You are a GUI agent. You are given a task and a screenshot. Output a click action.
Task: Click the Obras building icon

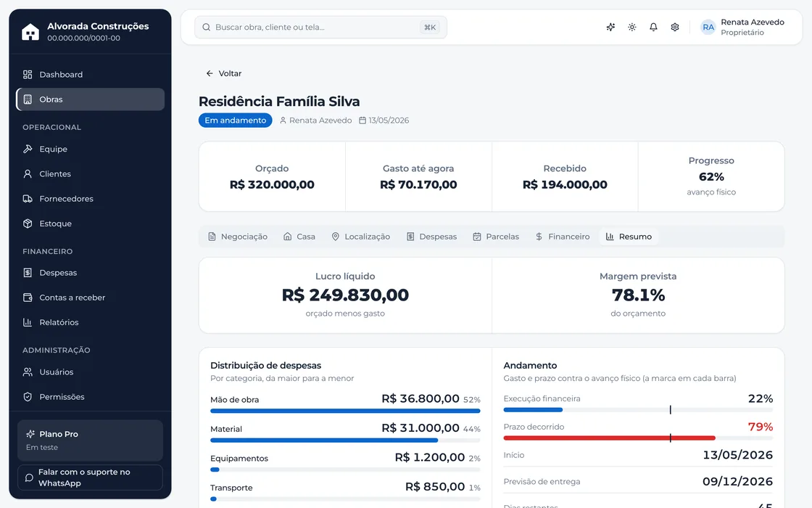(28, 99)
